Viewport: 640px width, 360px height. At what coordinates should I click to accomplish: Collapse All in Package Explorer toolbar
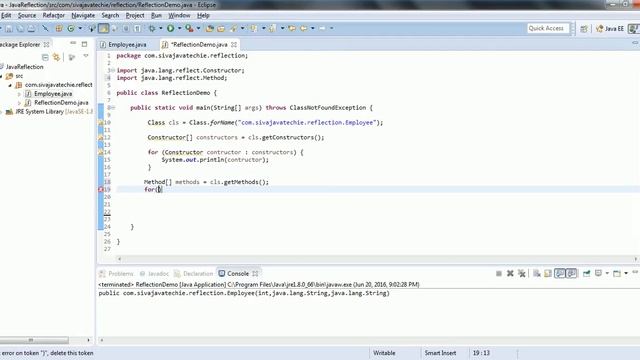45,57
